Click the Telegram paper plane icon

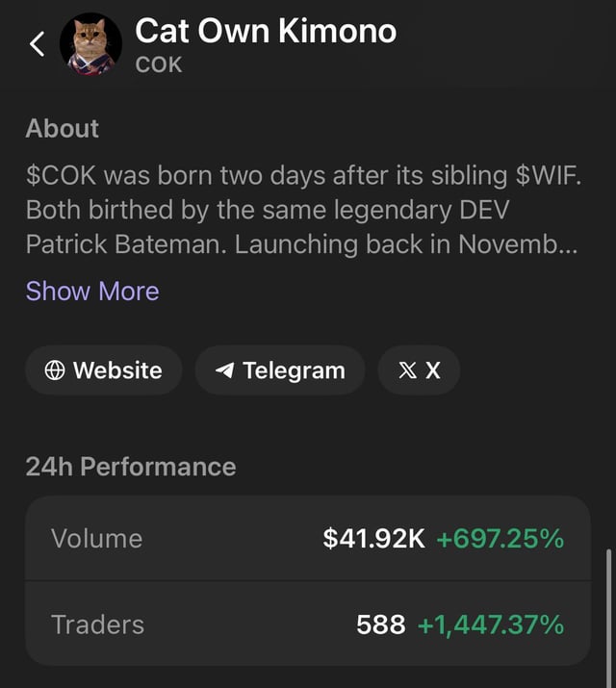224,370
